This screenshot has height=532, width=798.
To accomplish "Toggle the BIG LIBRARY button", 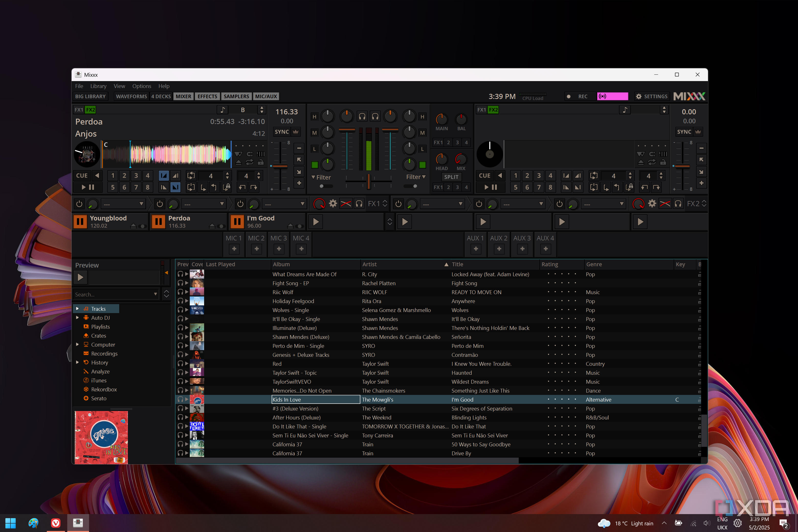I will 90,96.
